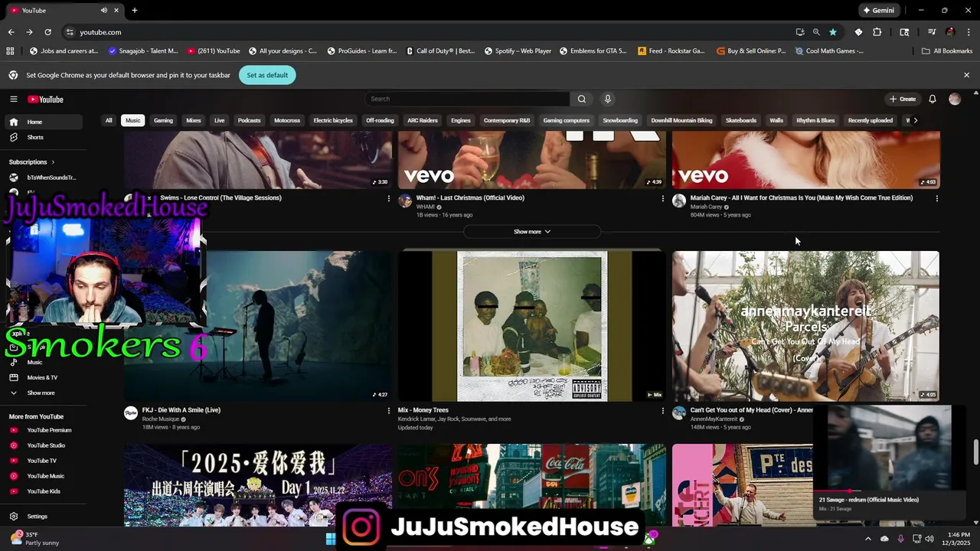Open the notifications bell
The image size is (980, 551).
933,99
